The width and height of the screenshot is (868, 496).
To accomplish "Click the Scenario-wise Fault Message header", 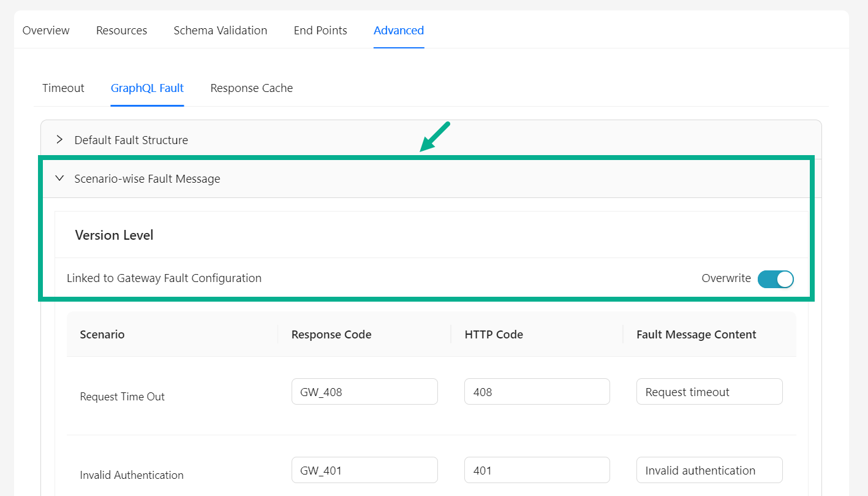I will click(x=147, y=179).
